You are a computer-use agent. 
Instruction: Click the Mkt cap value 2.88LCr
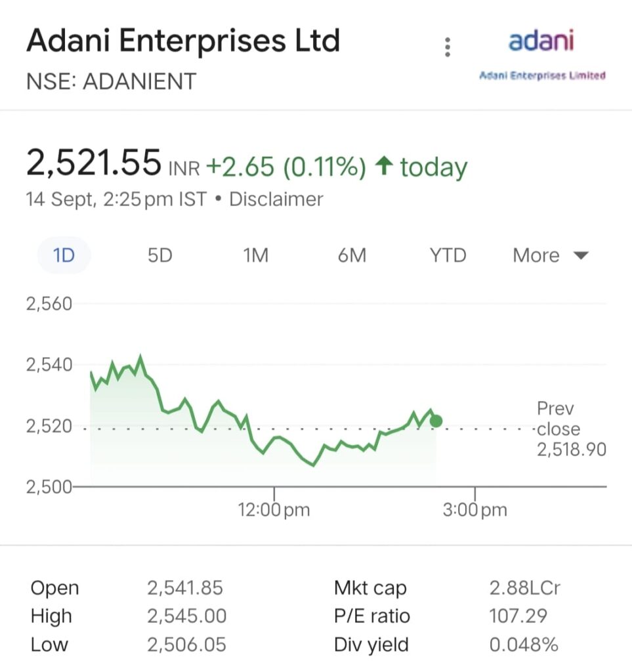click(x=524, y=588)
